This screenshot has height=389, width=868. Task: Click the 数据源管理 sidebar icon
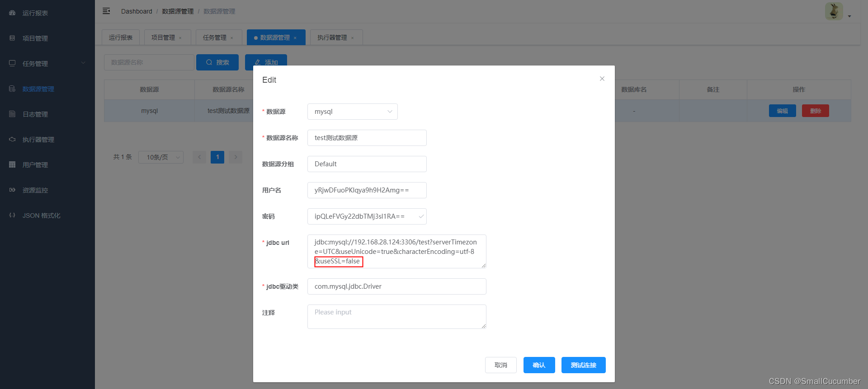pyautogui.click(x=12, y=89)
